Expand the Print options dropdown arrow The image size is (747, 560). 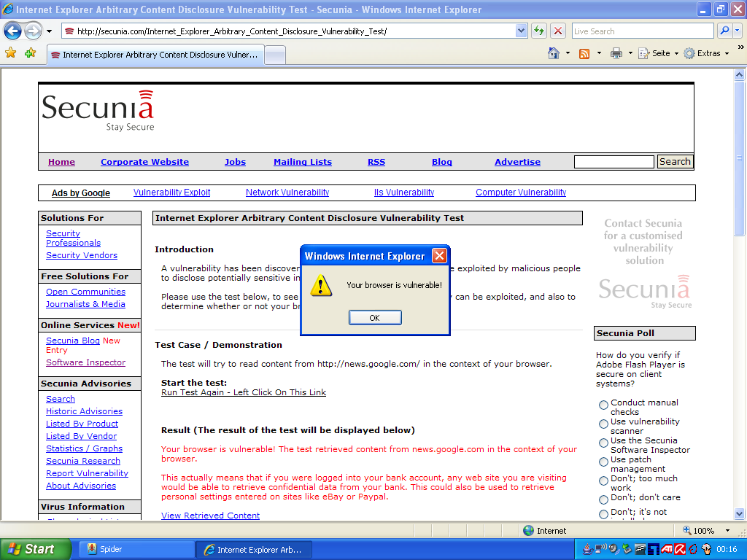click(x=630, y=53)
